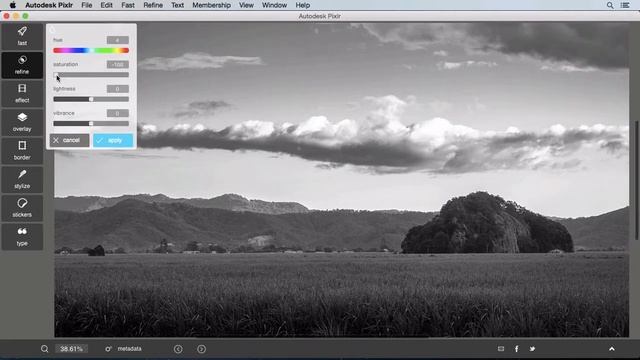This screenshot has height=360, width=640.
Task: Adjust the saturation slider track
Action: pyautogui.click(x=91, y=75)
